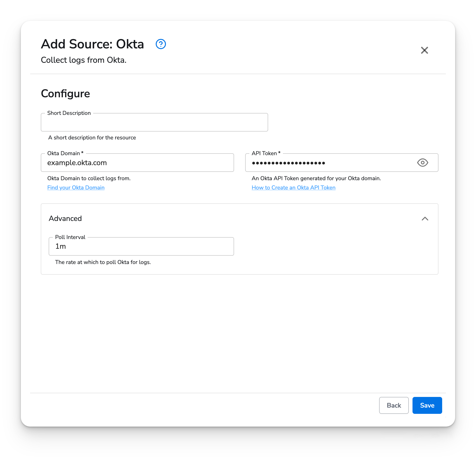Select the domain text example.okta.com
Image resolution: width=476 pixels, height=459 pixels.
pyautogui.click(x=77, y=163)
